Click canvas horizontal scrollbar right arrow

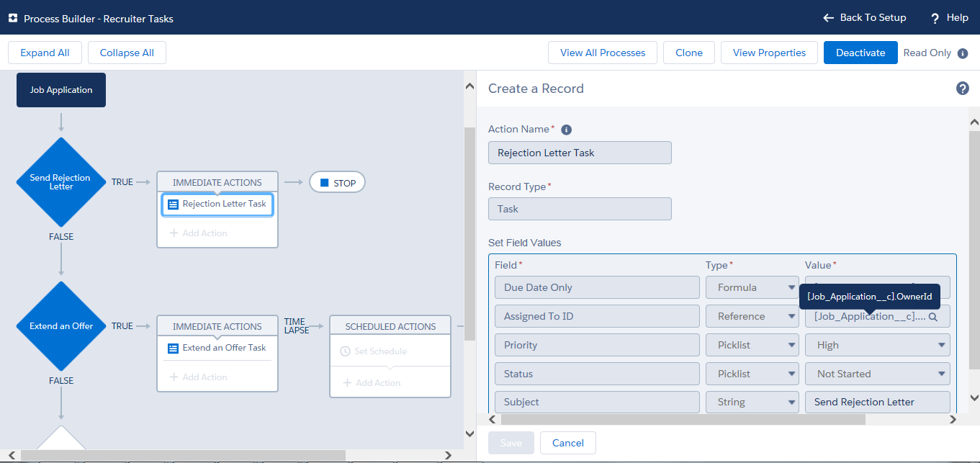click(447, 455)
